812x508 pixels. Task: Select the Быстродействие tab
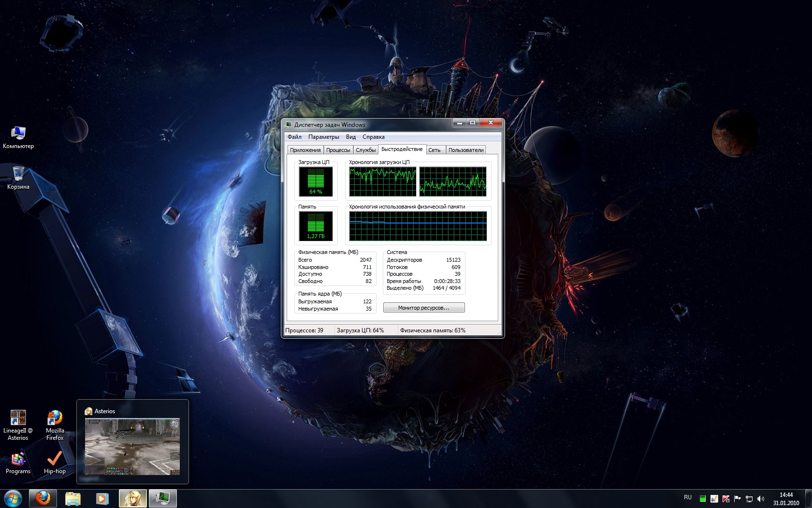click(x=402, y=149)
